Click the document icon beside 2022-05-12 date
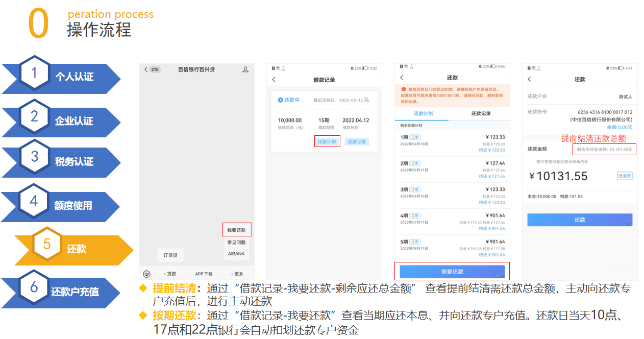This screenshot has width=644, height=339. point(366,100)
